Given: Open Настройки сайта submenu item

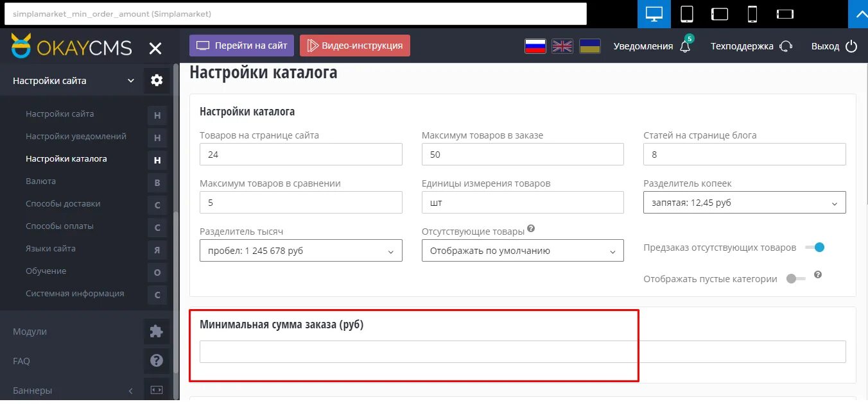Looking at the screenshot, I should click(60, 114).
